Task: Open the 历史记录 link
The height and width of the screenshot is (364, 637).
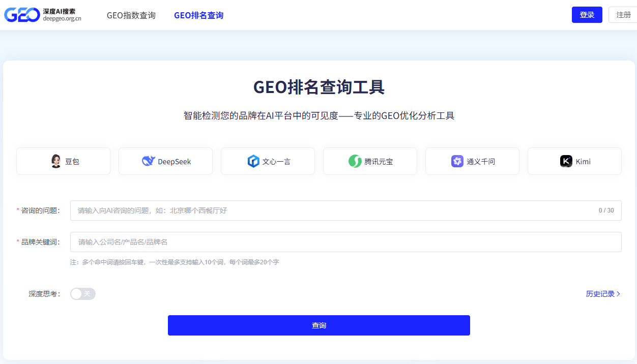Action: coord(600,294)
